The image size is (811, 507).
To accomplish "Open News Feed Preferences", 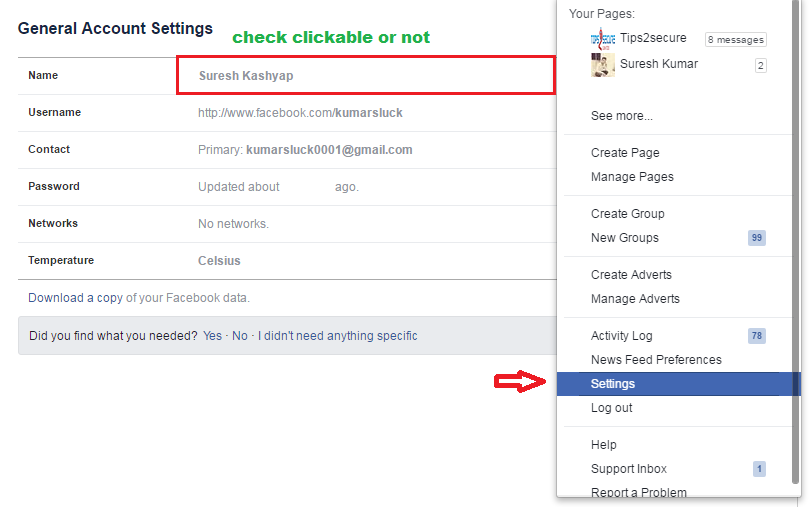I will (x=656, y=360).
